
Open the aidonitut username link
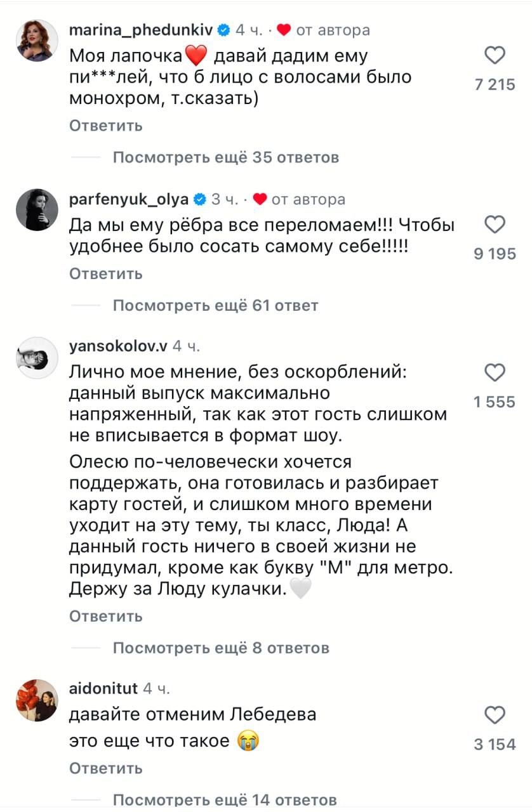pyautogui.click(x=102, y=689)
